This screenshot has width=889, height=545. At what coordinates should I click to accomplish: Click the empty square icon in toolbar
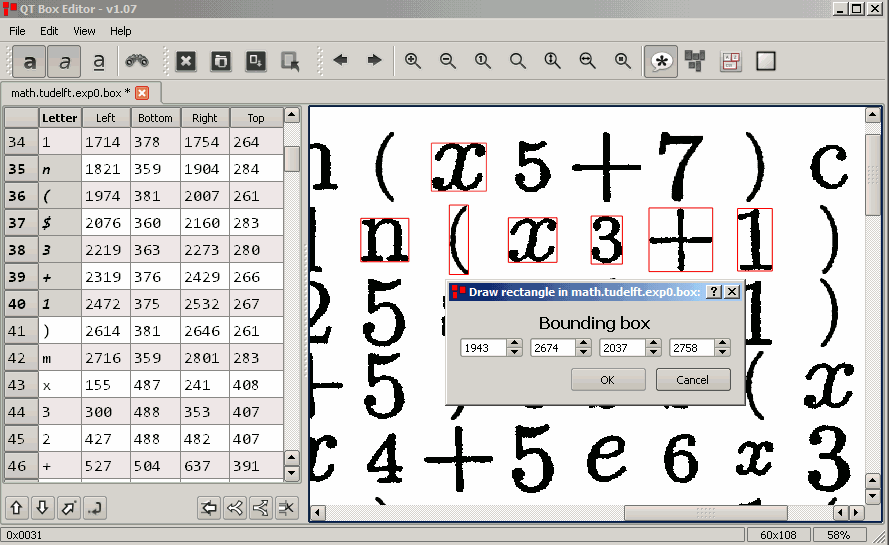tap(765, 61)
